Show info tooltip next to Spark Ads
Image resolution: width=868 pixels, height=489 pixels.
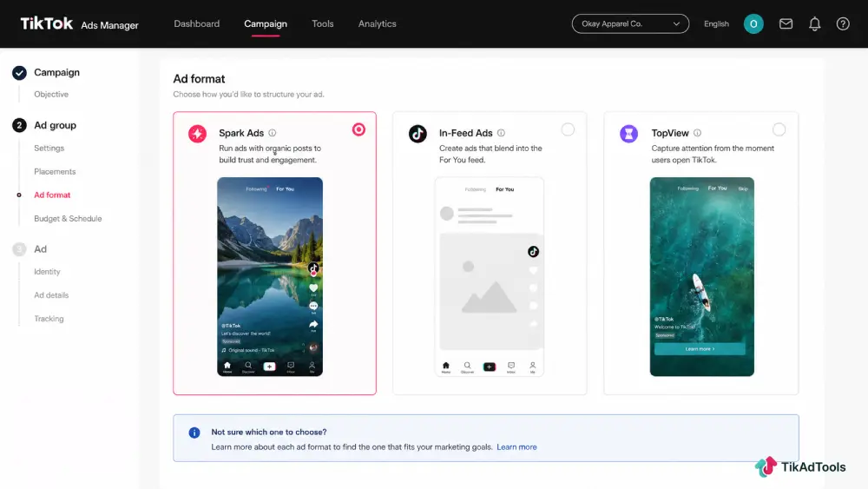(x=273, y=133)
